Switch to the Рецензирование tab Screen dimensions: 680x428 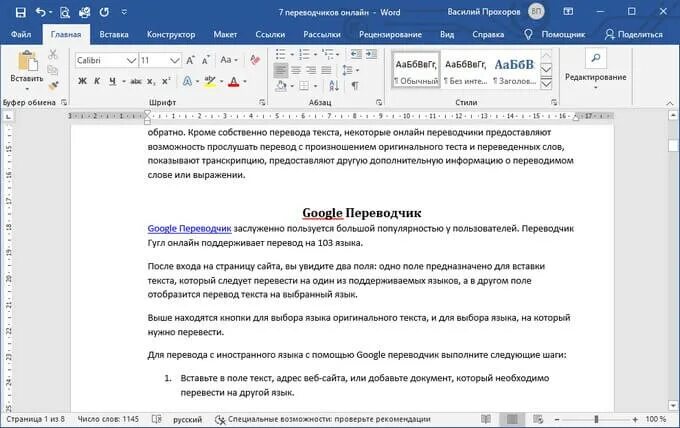pos(390,34)
